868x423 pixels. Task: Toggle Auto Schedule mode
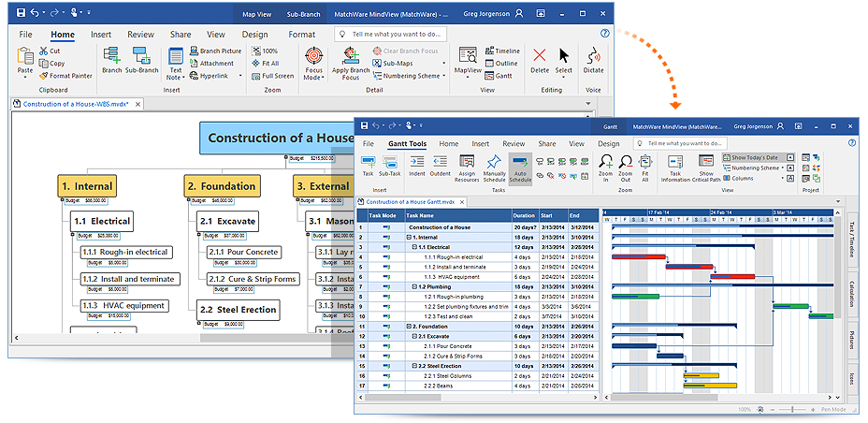(520, 168)
